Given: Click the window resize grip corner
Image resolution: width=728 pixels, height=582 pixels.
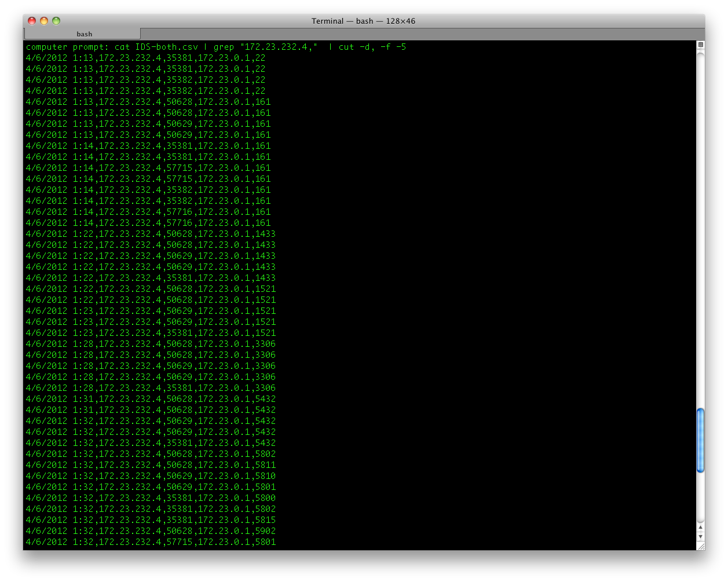Looking at the screenshot, I should point(700,546).
